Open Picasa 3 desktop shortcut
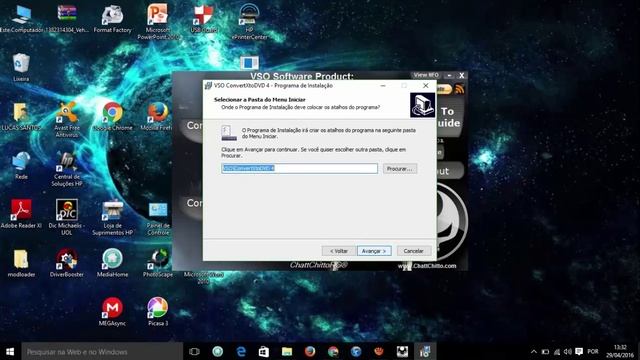Viewport: 640px width, 360px height. click(158, 312)
